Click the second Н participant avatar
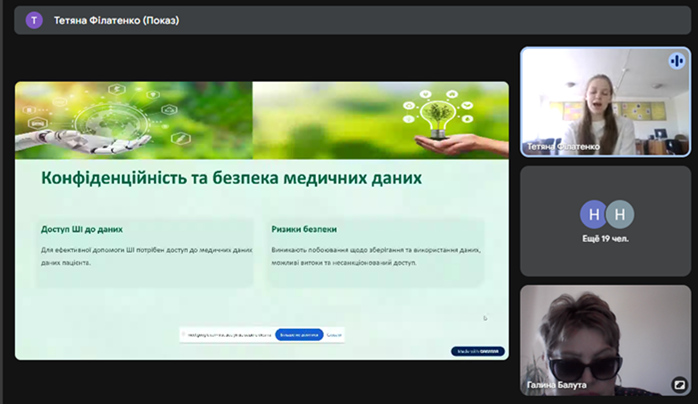The image size is (698, 404). click(x=620, y=214)
